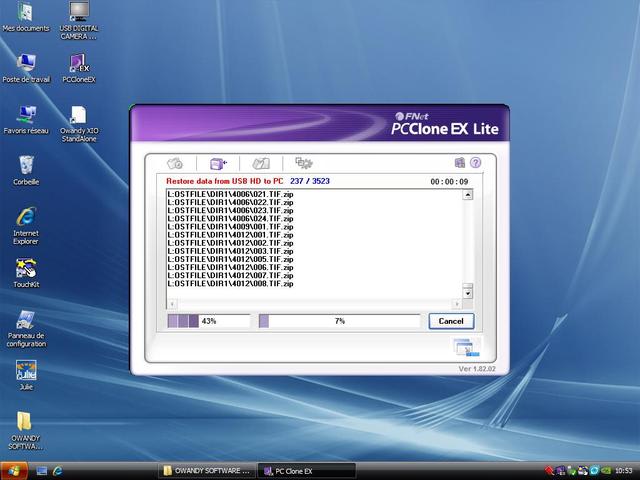This screenshot has width=640, height=480.
Task: Select the Owandy XIO StandAlone desktop file
Action: (79, 124)
